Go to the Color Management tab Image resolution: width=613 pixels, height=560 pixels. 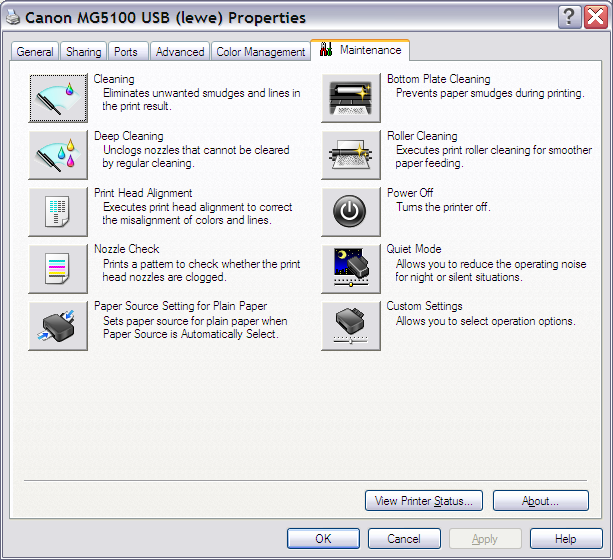click(261, 52)
